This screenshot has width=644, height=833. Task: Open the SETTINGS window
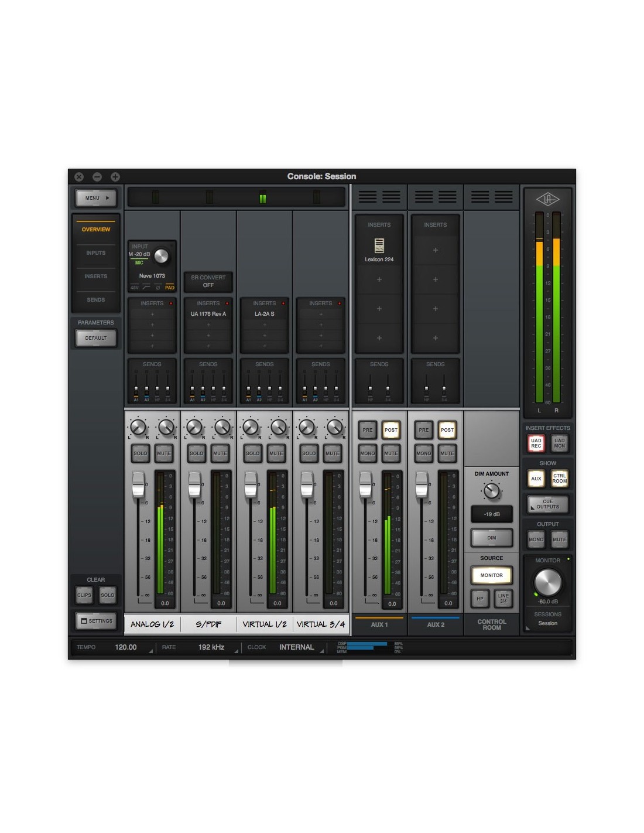96,621
